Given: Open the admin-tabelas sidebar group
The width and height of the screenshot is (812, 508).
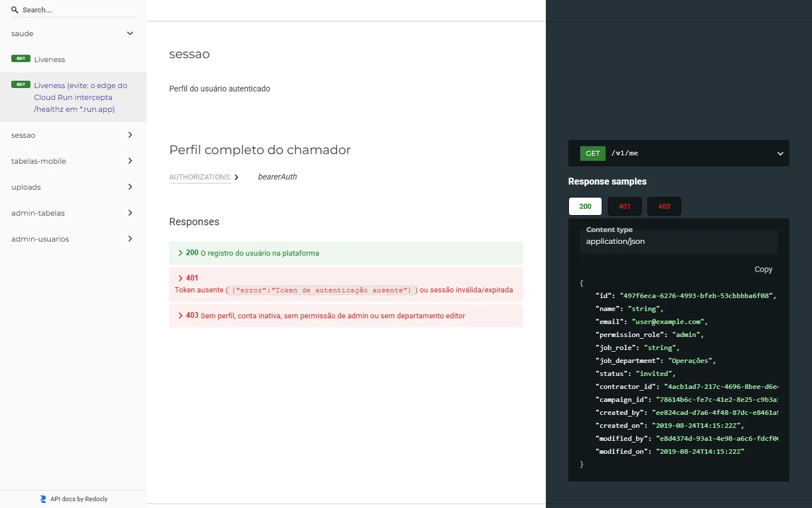Looking at the screenshot, I should (73, 213).
